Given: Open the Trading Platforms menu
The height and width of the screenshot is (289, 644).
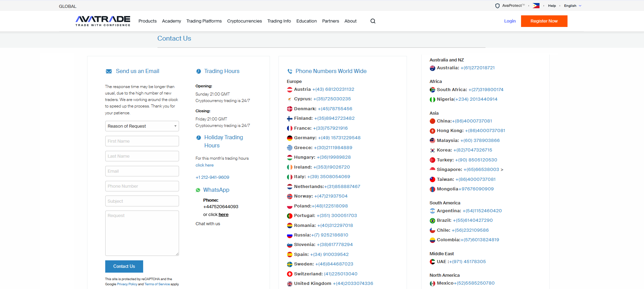Looking at the screenshot, I should click(x=204, y=21).
